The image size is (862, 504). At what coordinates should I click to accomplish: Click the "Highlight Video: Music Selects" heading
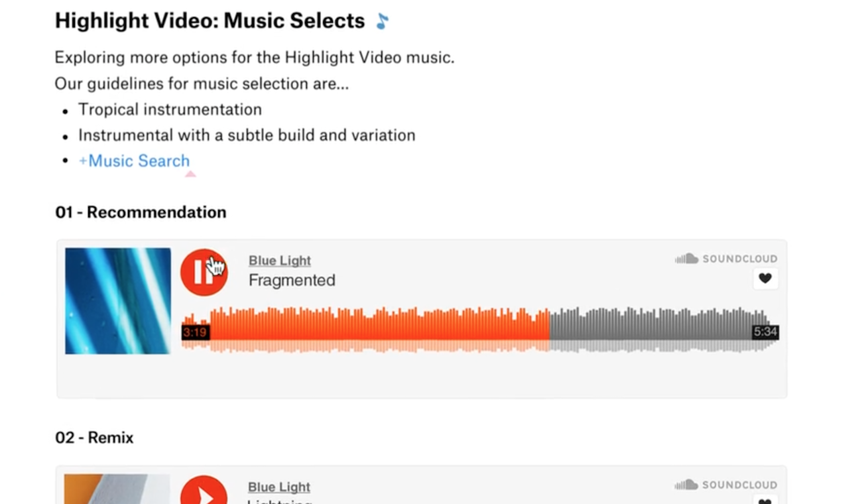[x=210, y=21]
